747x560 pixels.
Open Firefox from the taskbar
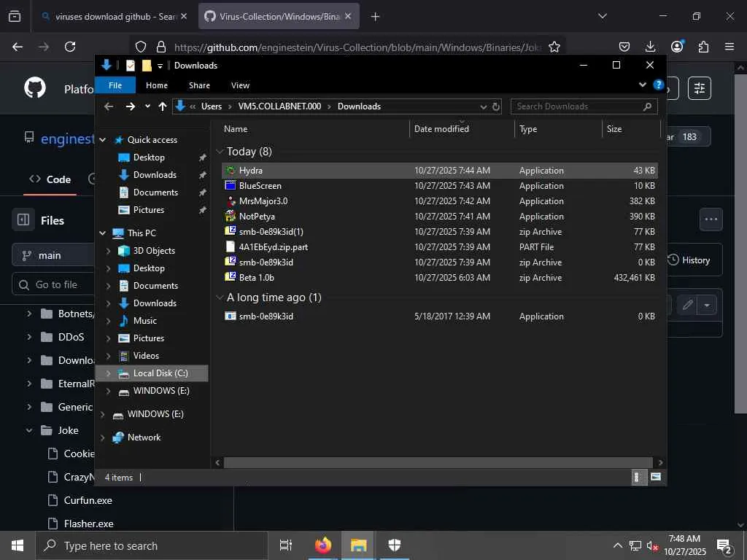[x=323, y=545]
